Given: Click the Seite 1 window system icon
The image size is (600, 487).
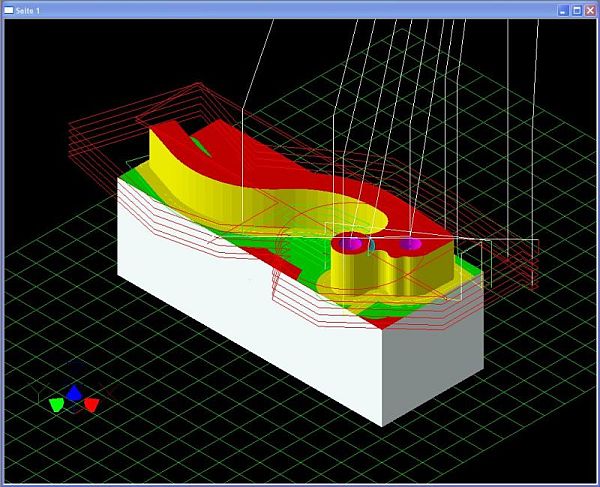Looking at the screenshot, I should point(8,9).
